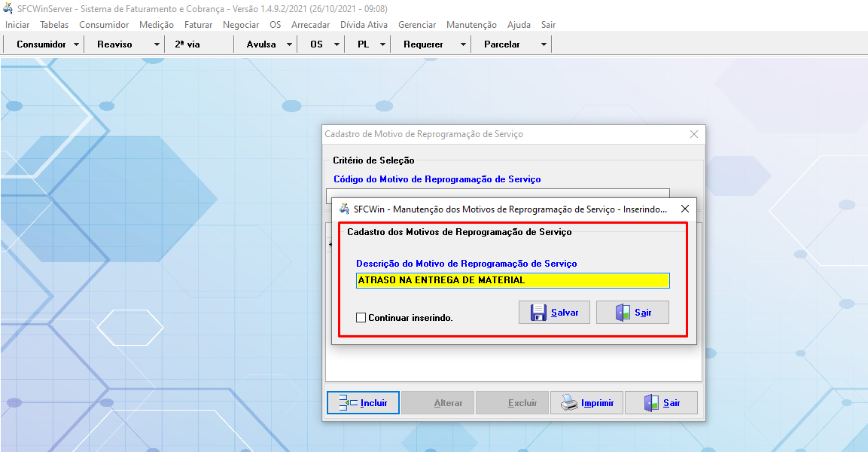Viewport: 868px width, 452px height.
Task: Expand the Parcelar dropdown arrow
Action: [x=544, y=44]
